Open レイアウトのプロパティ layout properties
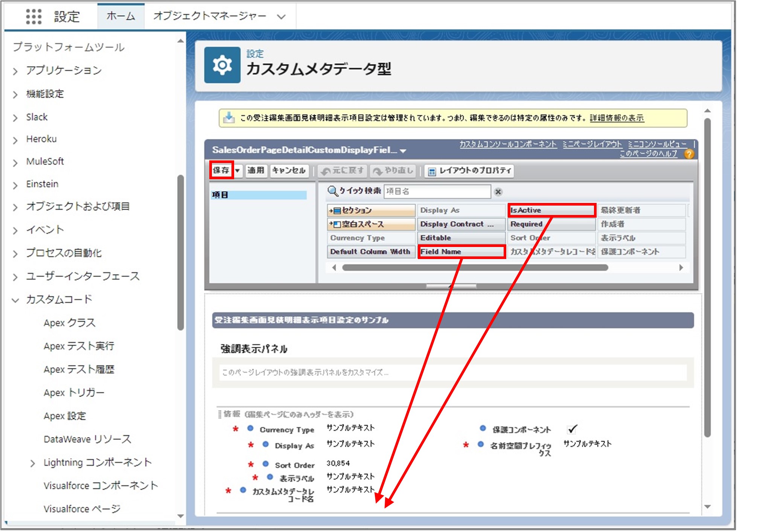Viewport: 763px width, 532px height. pyautogui.click(x=469, y=171)
